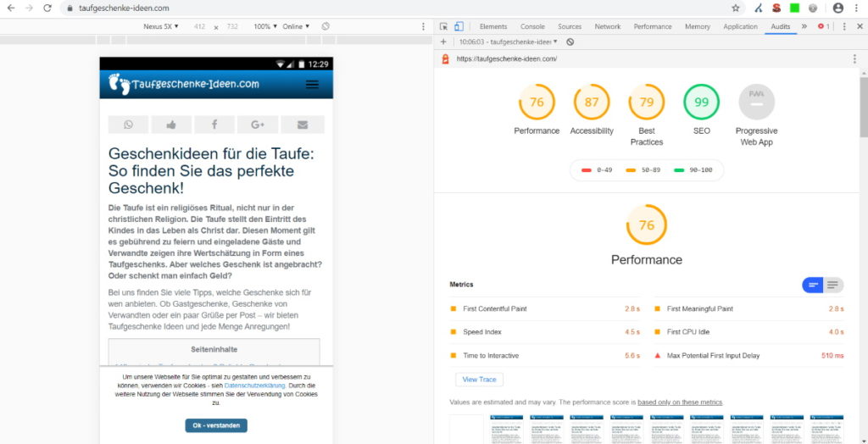This screenshot has height=444, width=868.
Task: Open the grey globe extension
Action: (813, 8)
